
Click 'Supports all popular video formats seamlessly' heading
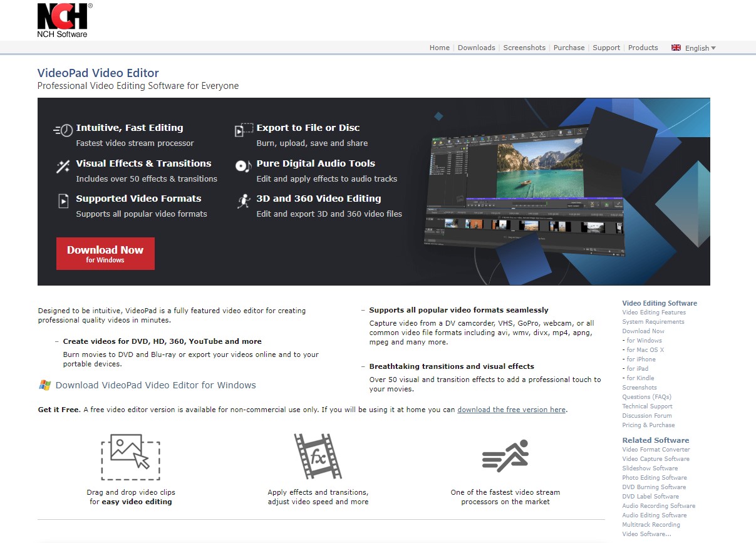458,310
